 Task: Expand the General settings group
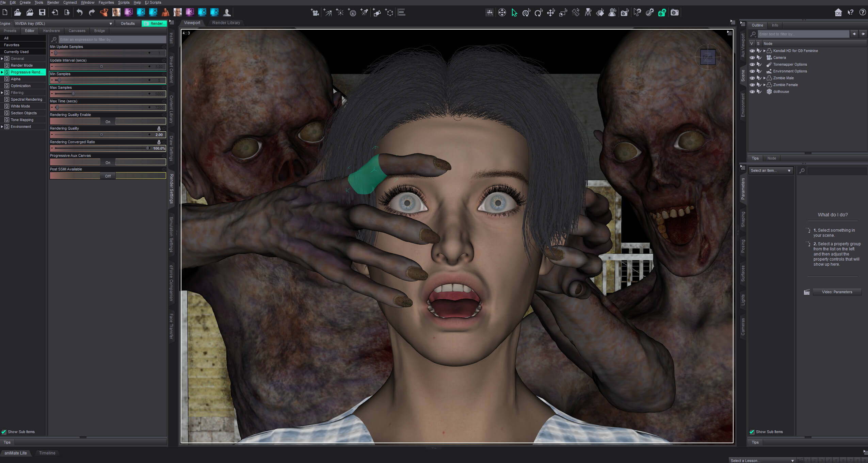pyautogui.click(x=2, y=59)
